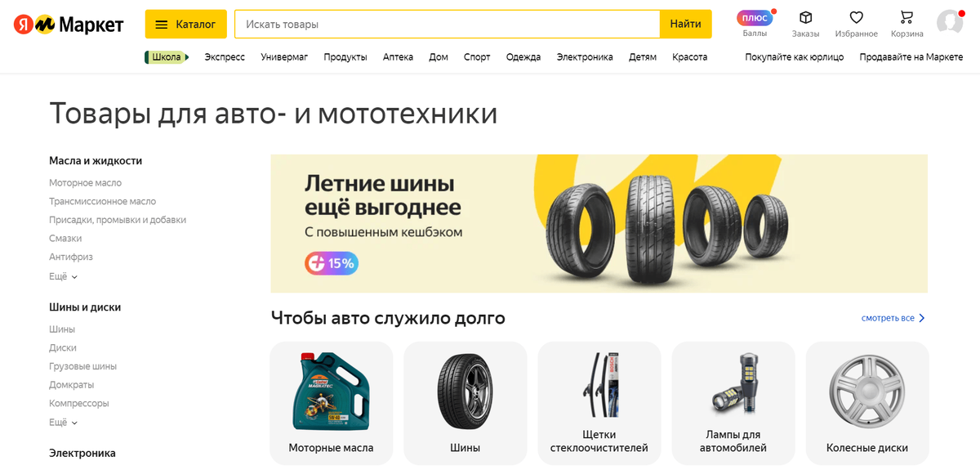Select the Моторные масла category tile
Screen dimensions: 980x470
pos(331,403)
